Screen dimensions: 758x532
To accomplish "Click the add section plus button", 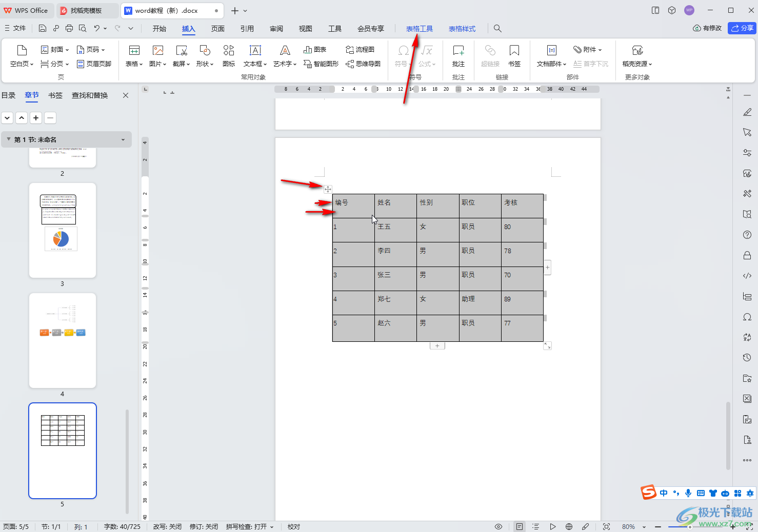I will click(x=36, y=118).
